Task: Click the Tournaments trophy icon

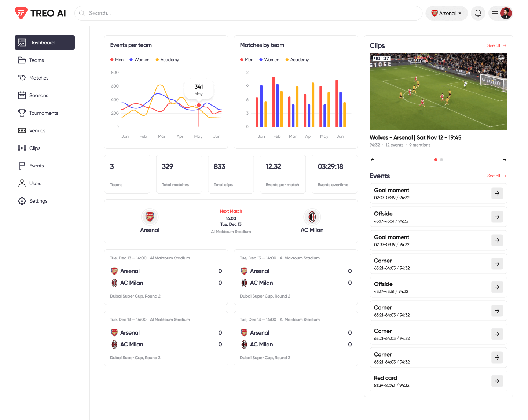Action: click(x=22, y=113)
